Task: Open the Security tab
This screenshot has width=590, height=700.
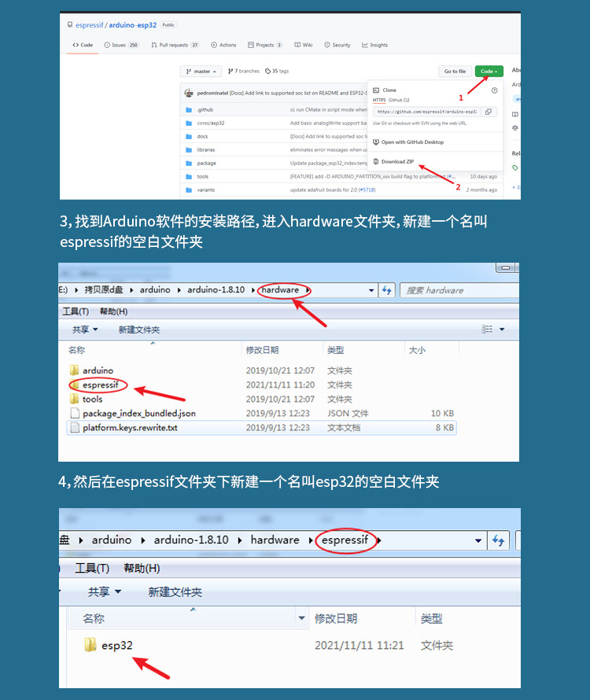Action: (x=337, y=45)
